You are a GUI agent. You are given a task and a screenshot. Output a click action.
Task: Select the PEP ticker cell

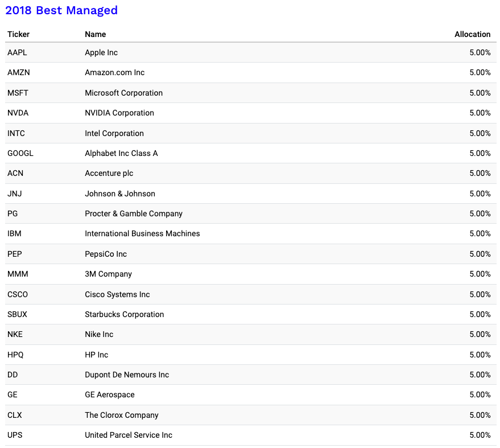click(x=15, y=254)
